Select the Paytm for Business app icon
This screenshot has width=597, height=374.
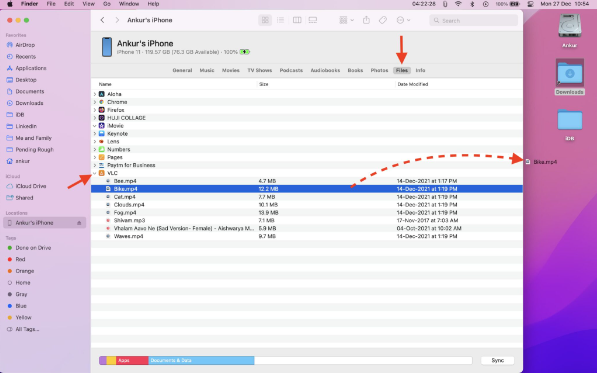102,165
